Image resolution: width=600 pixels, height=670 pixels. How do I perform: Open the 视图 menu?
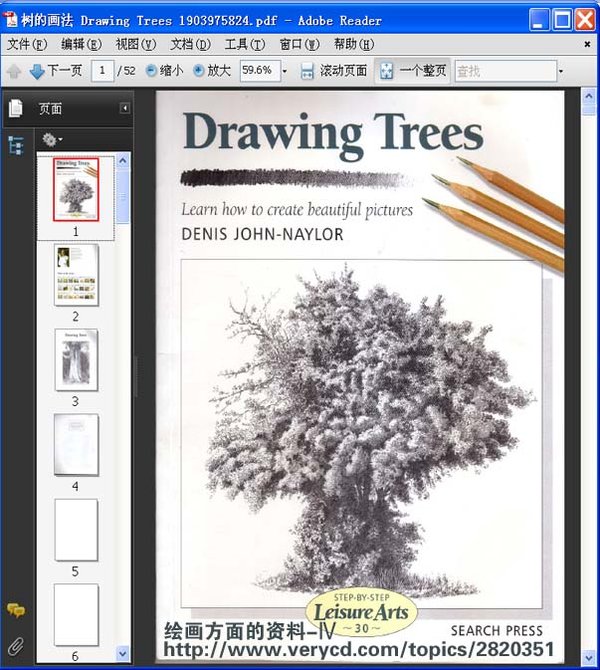(135, 44)
